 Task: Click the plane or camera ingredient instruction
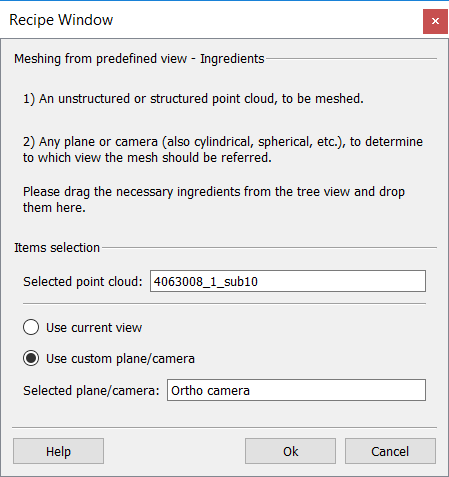223,149
